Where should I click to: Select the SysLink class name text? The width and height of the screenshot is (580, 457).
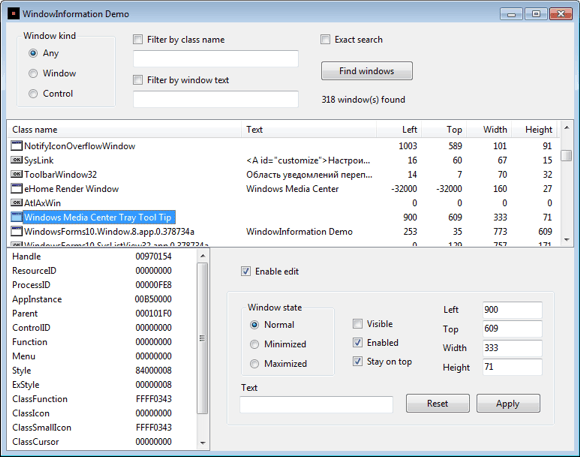pyautogui.click(x=39, y=161)
